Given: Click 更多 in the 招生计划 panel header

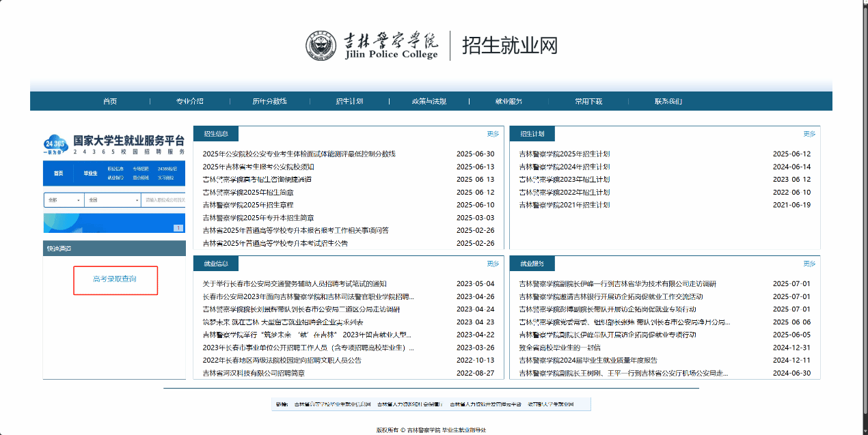Looking at the screenshot, I should point(810,134).
